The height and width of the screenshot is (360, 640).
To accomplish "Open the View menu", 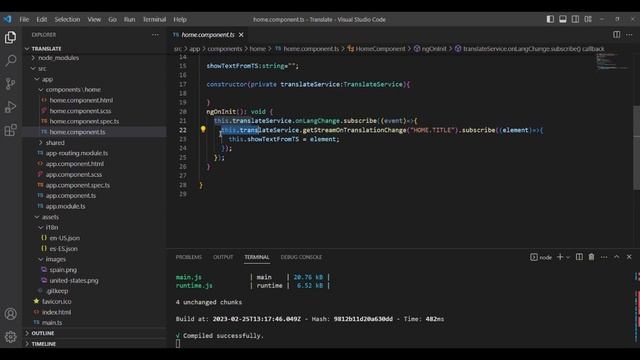I will click(x=94, y=19).
